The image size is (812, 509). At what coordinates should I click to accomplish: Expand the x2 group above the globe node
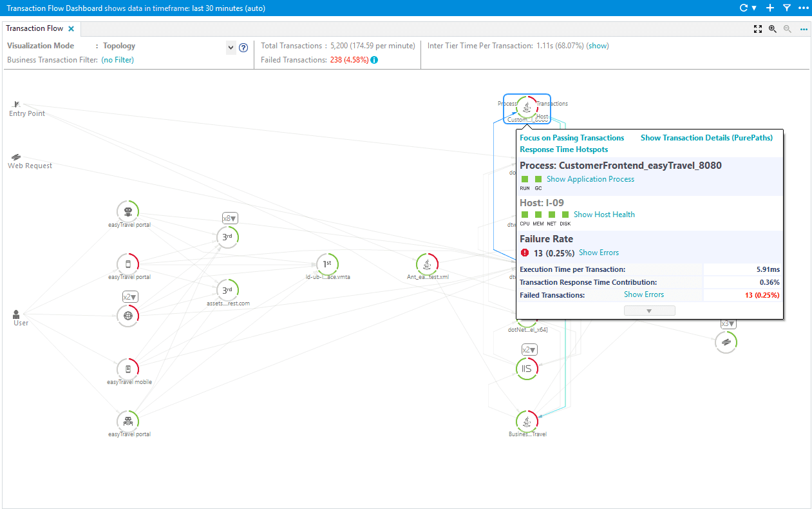[131, 297]
